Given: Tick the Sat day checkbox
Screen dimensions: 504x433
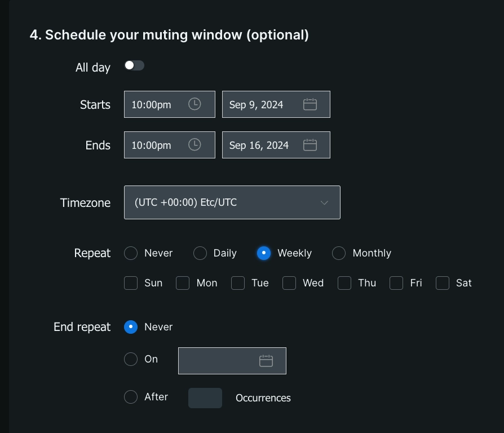Looking at the screenshot, I should pos(443,283).
